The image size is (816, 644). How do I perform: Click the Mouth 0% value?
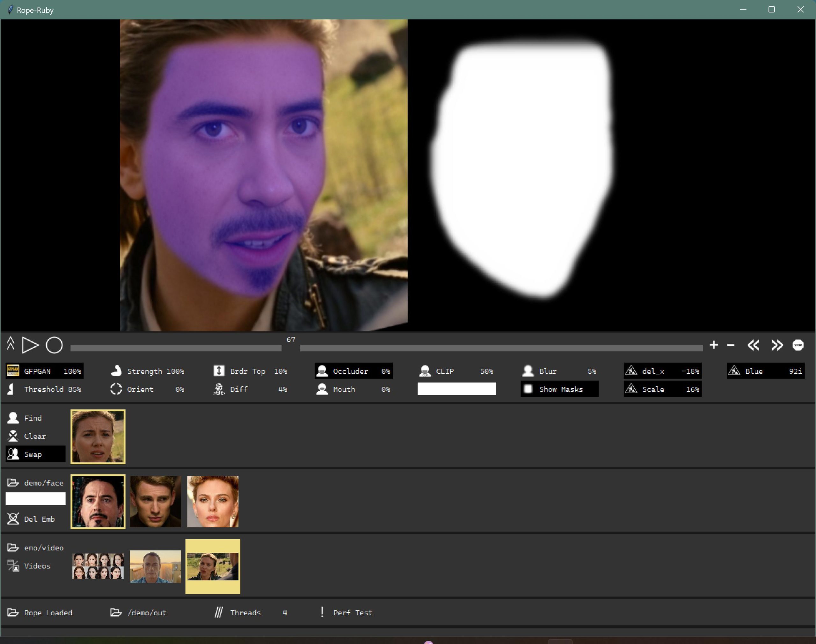click(x=386, y=389)
